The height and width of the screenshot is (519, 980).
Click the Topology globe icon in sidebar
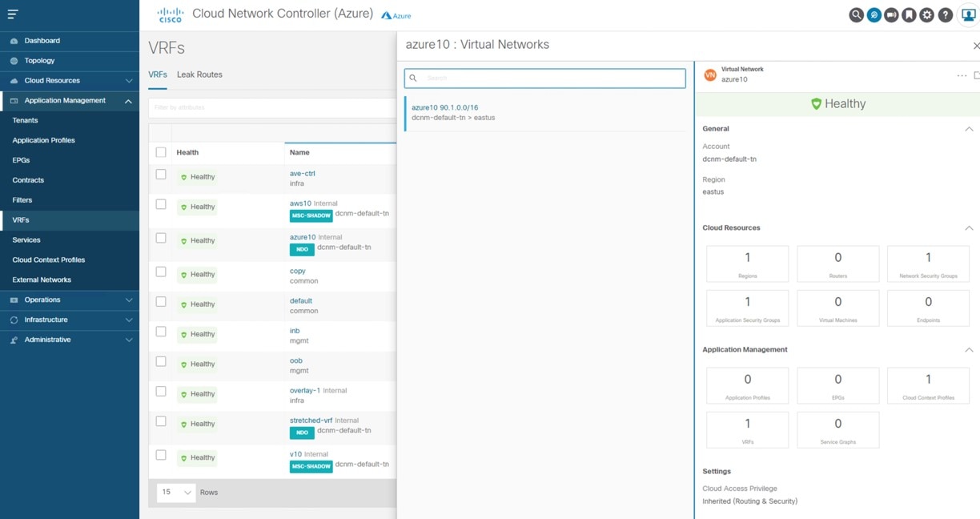point(14,61)
